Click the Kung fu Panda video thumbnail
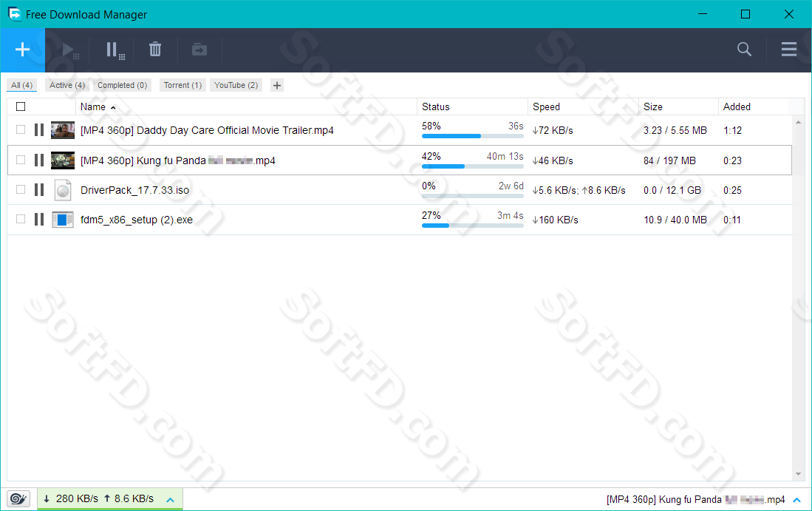812x511 pixels. click(x=63, y=160)
